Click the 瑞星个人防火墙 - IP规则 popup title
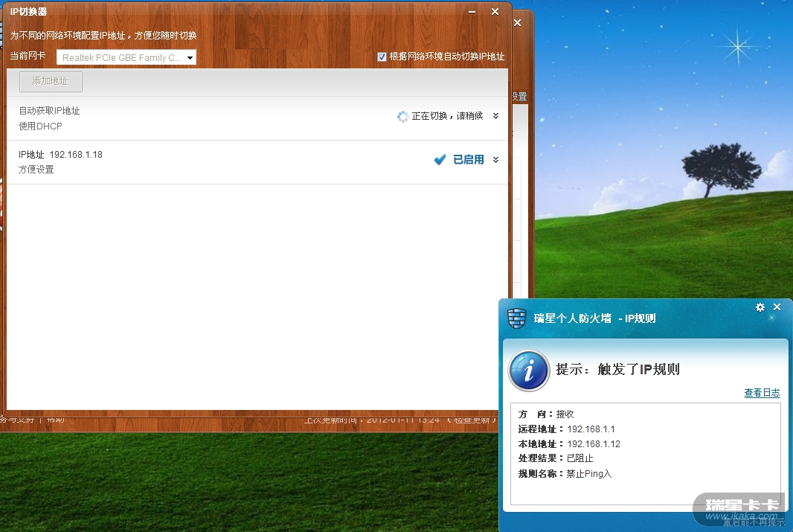Image resolution: width=793 pixels, height=532 pixels. coord(595,318)
